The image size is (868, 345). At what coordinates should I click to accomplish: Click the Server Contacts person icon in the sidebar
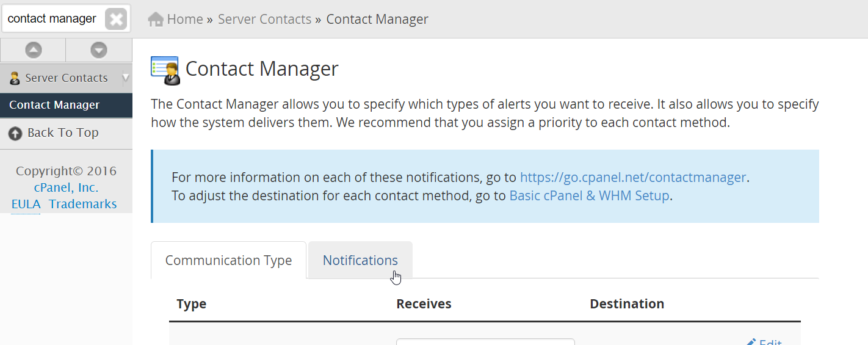coord(15,78)
